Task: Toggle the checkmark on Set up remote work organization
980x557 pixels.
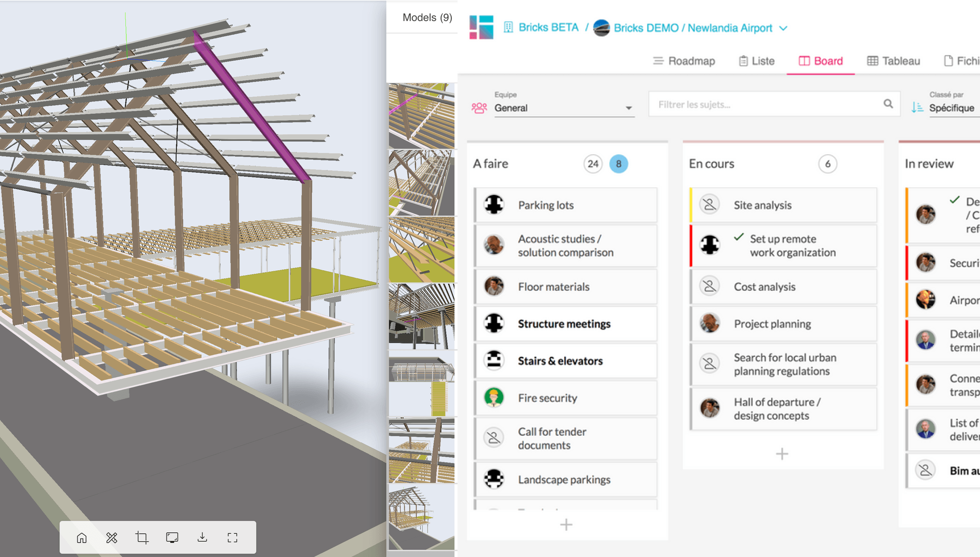Action: click(739, 237)
